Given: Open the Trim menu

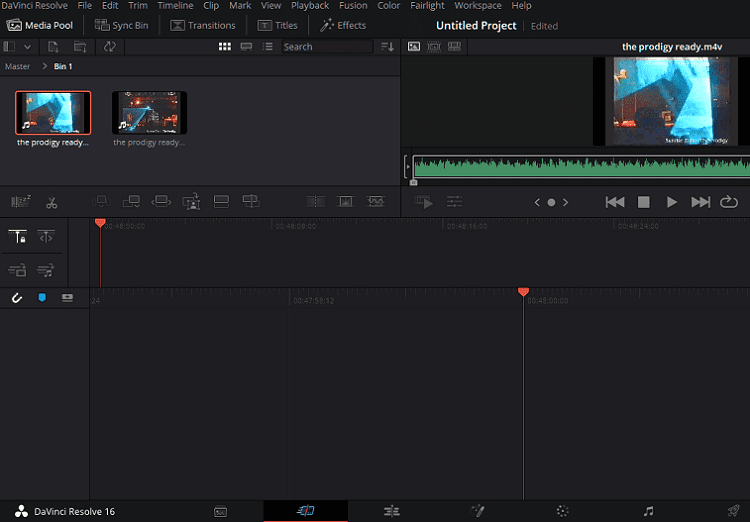Looking at the screenshot, I should [x=138, y=5].
